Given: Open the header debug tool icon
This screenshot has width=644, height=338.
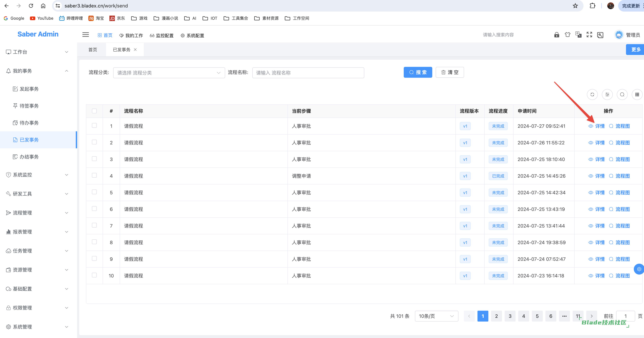Looking at the screenshot, I should point(600,35).
